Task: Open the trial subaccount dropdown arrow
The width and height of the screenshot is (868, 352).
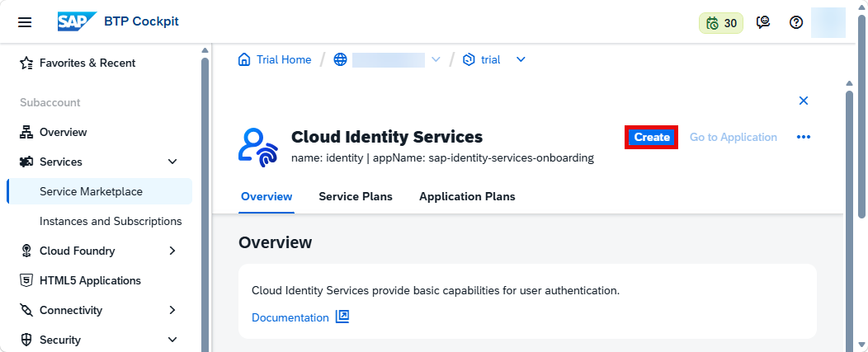Action: [x=521, y=60]
